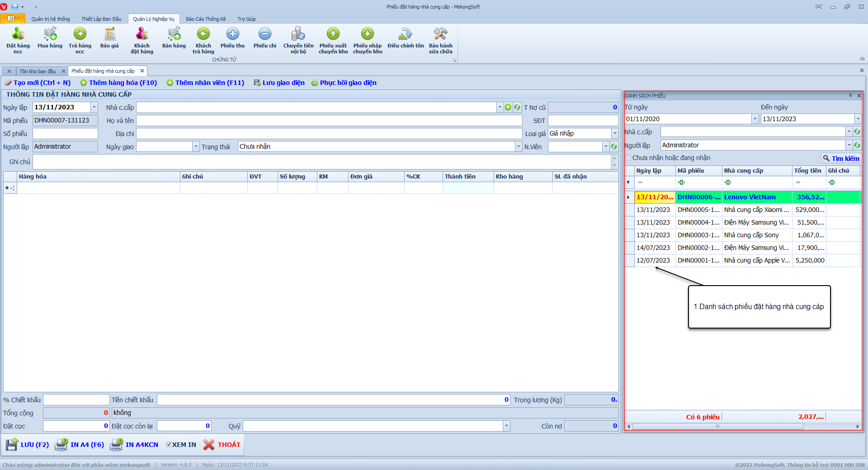Click the Tìm kiếm search button
This screenshot has width=868, height=470.
(841, 158)
